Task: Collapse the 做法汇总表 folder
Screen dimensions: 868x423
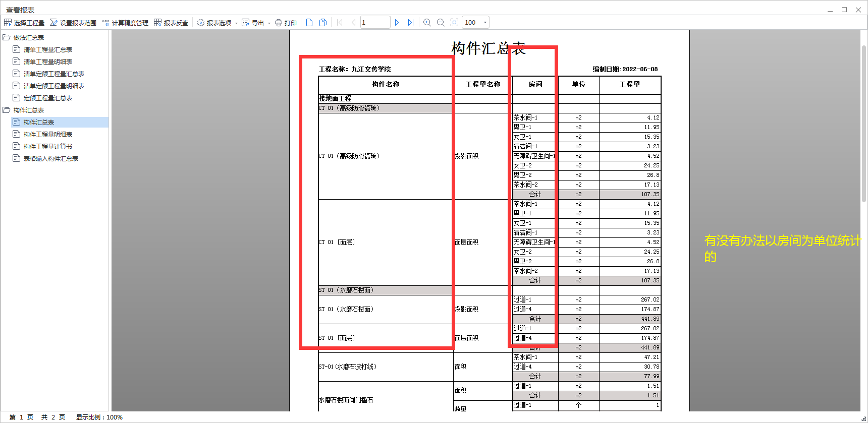Action: pos(7,37)
